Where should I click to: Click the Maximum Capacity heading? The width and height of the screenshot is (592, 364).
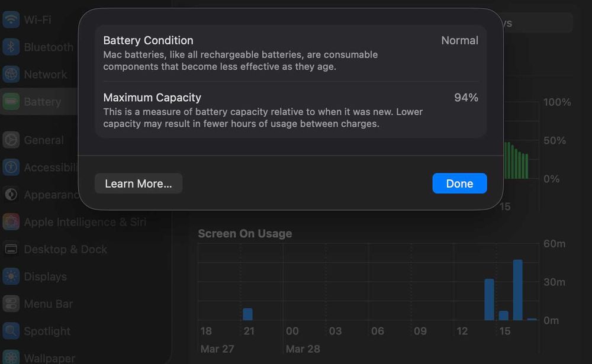(152, 98)
